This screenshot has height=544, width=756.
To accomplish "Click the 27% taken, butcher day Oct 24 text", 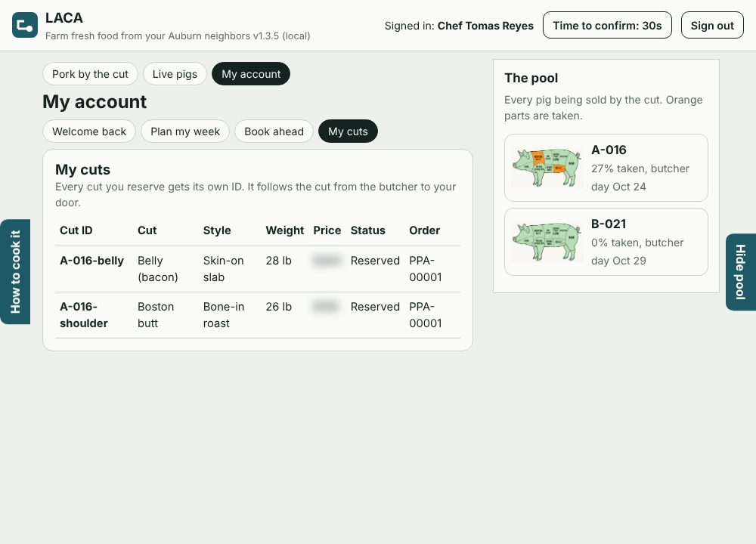I will [640, 178].
